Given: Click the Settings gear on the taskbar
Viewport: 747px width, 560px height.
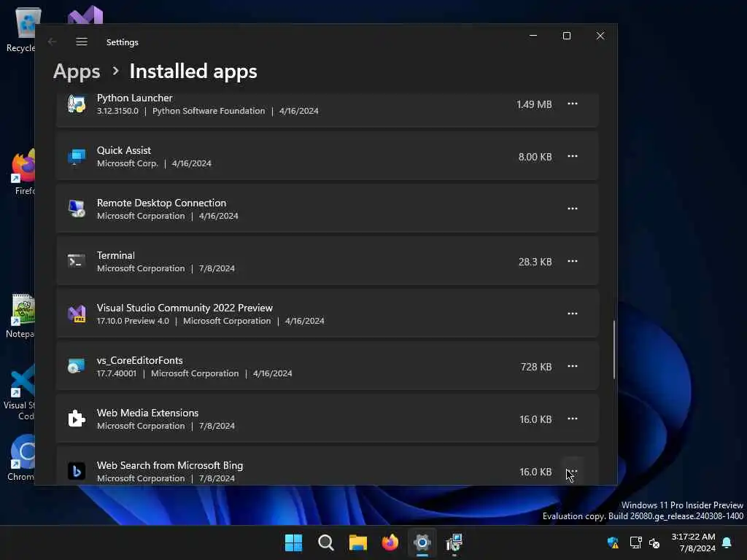Looking at the screenshot, I should point(422,542).
